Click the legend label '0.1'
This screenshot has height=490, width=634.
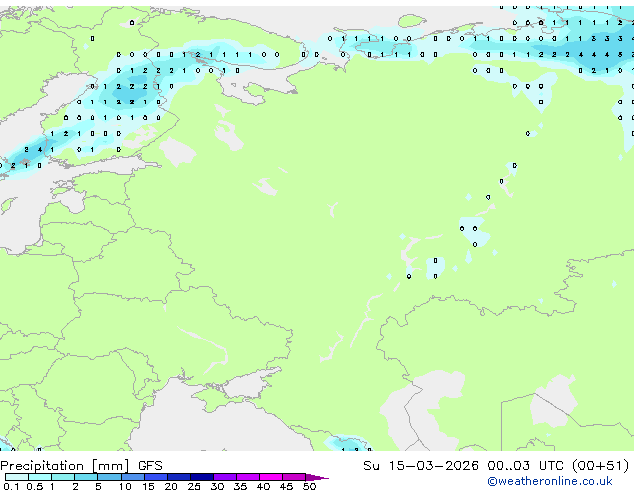point(11,486)
